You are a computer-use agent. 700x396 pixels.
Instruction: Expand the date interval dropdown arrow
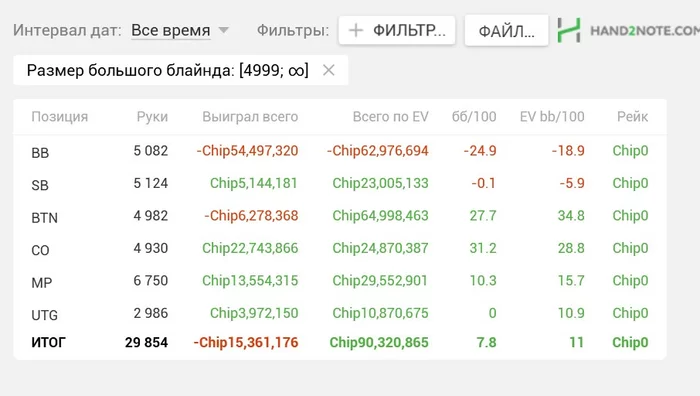(224, 30)
